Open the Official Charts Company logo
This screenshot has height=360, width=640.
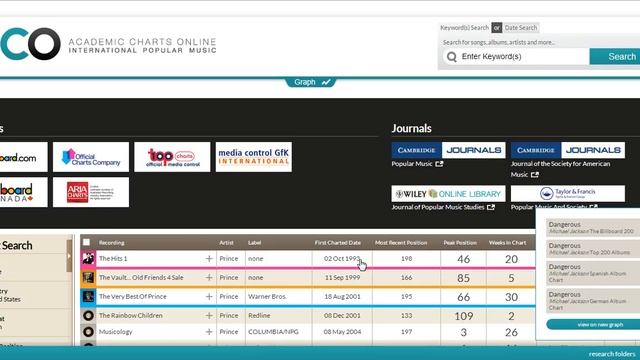[x=91, y=157]
